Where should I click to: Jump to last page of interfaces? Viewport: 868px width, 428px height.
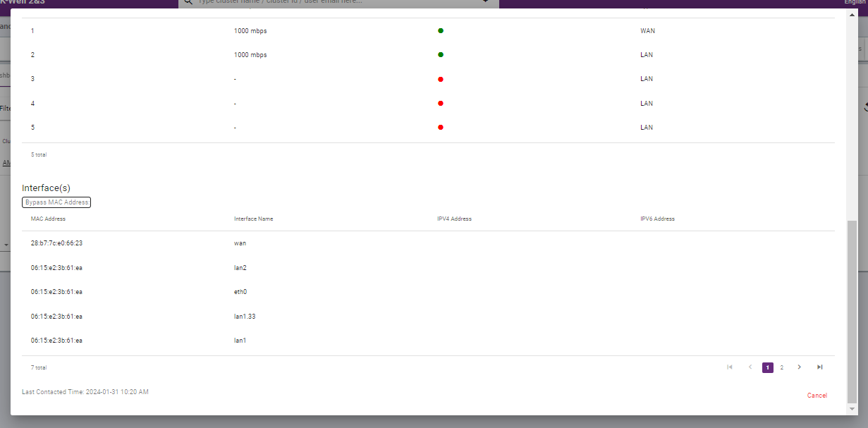point(819,367)
